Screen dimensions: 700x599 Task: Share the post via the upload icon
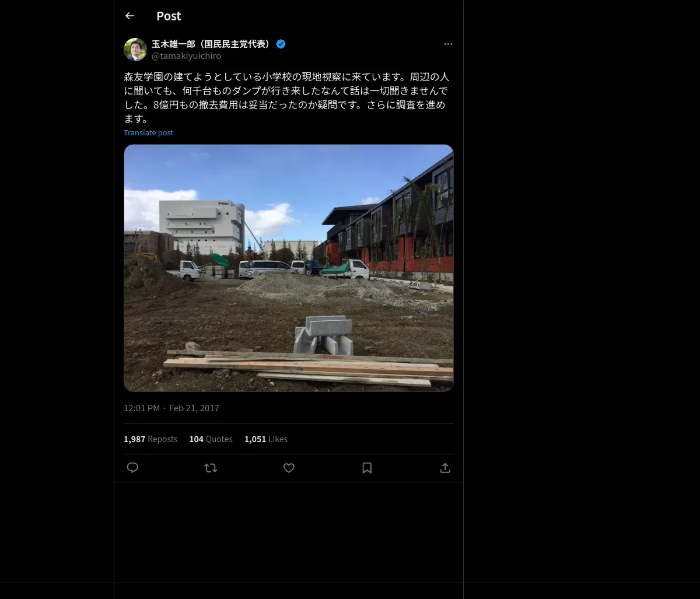pyautogui.click(x=445, y=468)
